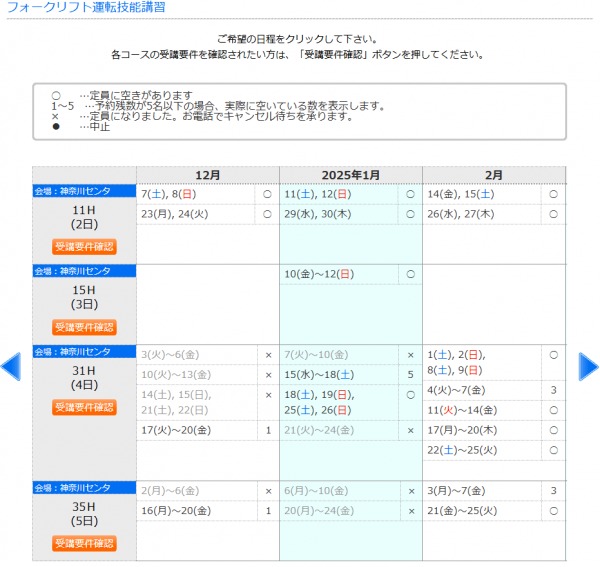Click the ○ mark beside February 26(水), 27(木)
Viewport: 600px width, 567px height.
[553, 214]
